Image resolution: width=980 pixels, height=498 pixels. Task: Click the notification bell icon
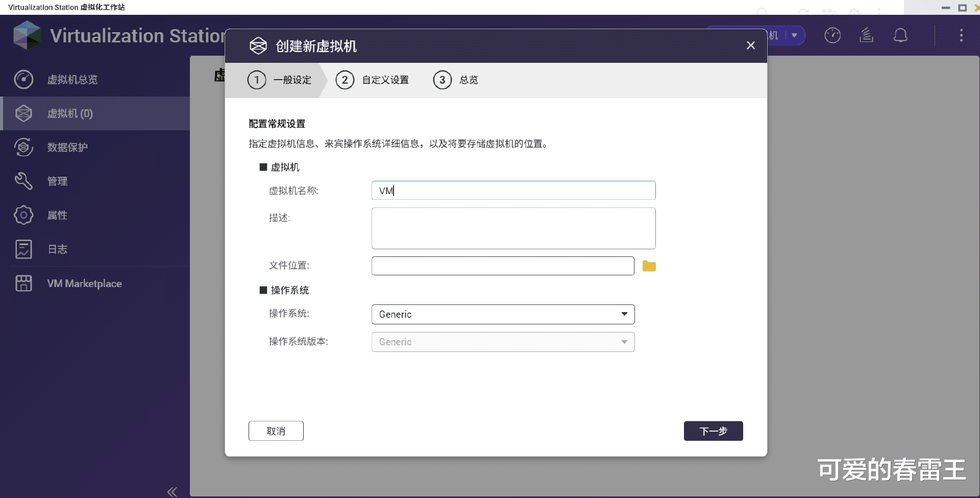point(900,35)
